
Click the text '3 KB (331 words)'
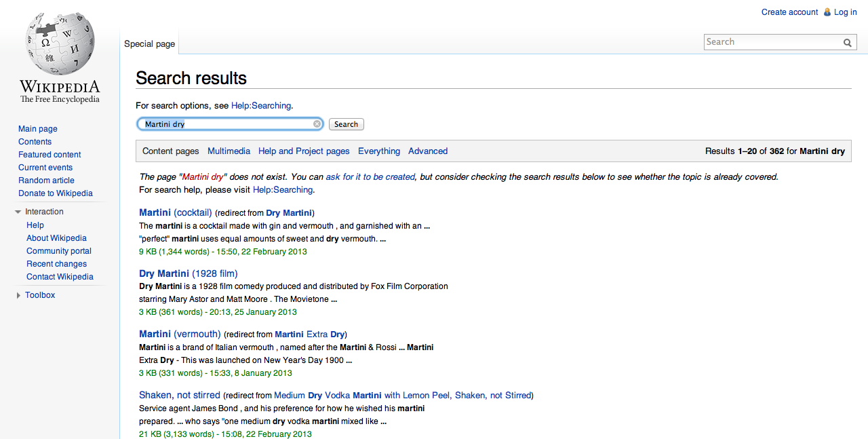(x=171, y=373)
